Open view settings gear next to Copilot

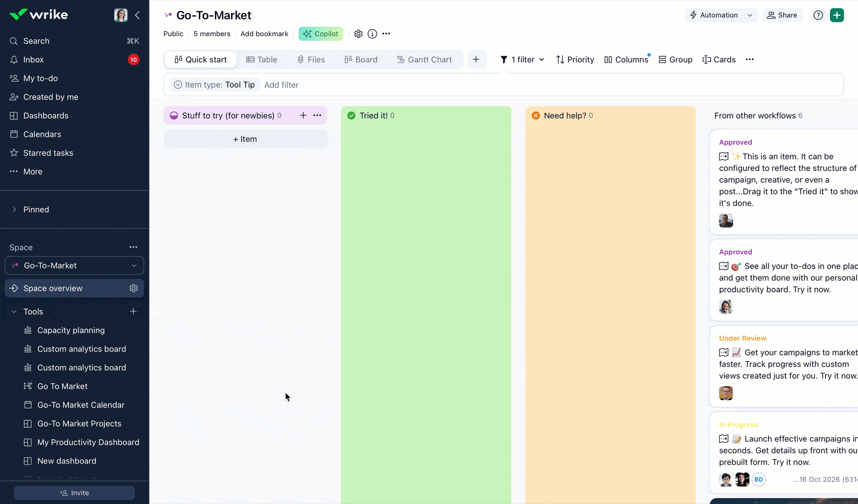(x=358, y=33)
